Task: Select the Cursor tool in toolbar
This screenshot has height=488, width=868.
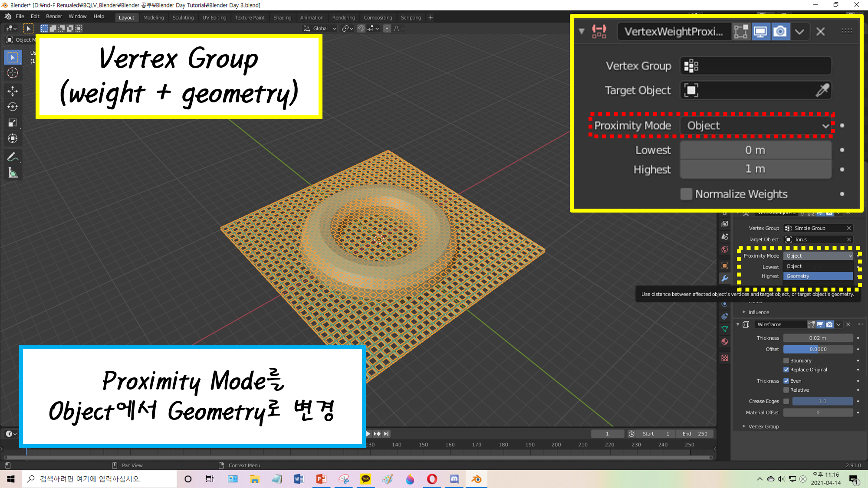Action: pos(13,73)
